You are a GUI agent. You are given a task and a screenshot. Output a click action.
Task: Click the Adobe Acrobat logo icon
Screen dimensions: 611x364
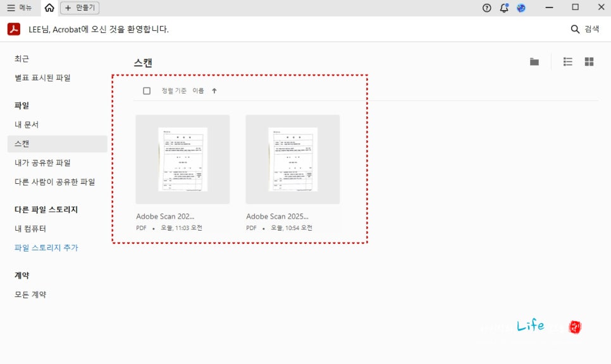(x=14, y=29)
